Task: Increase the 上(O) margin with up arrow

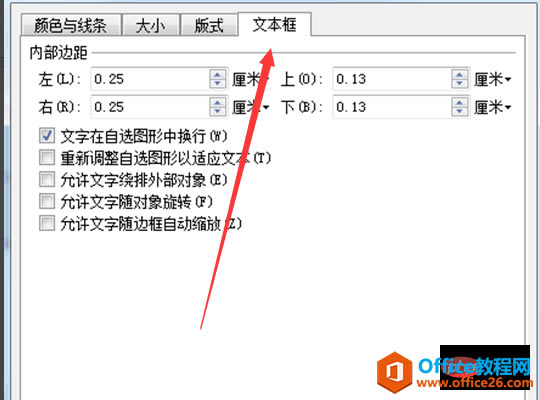Action: pyautogui.click(x=459, y=74)
